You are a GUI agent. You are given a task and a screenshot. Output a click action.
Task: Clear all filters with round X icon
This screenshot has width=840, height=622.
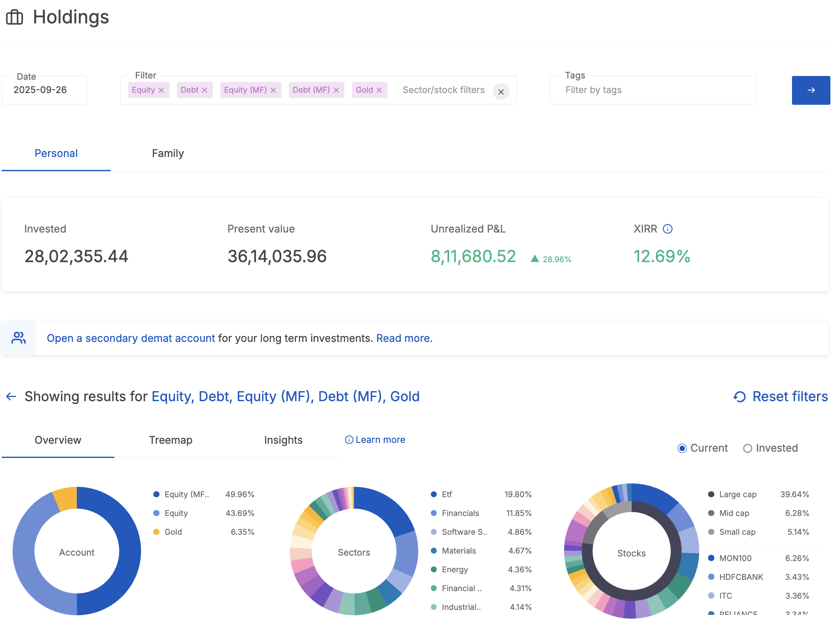(x=501, y=92)
